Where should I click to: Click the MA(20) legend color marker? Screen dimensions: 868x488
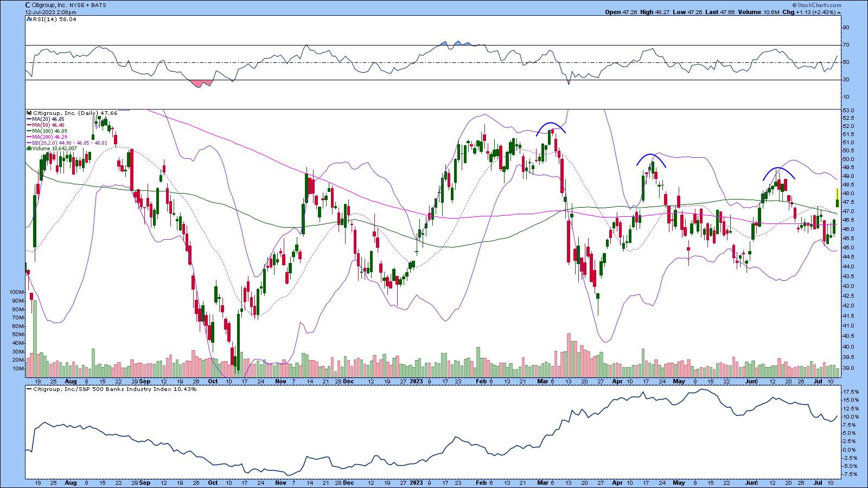point(28,119)
